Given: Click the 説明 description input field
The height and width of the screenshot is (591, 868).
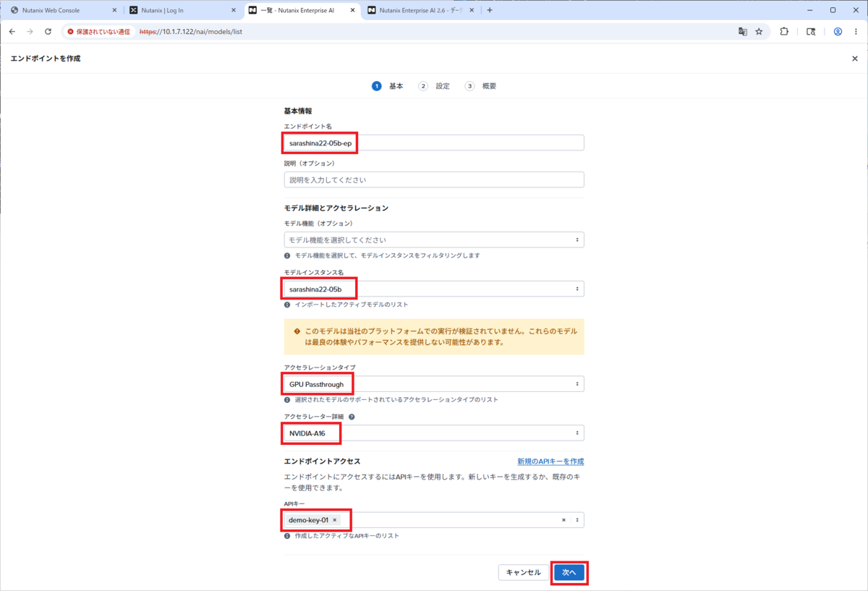Looking at the screenshot, I should tap(434, 179).
